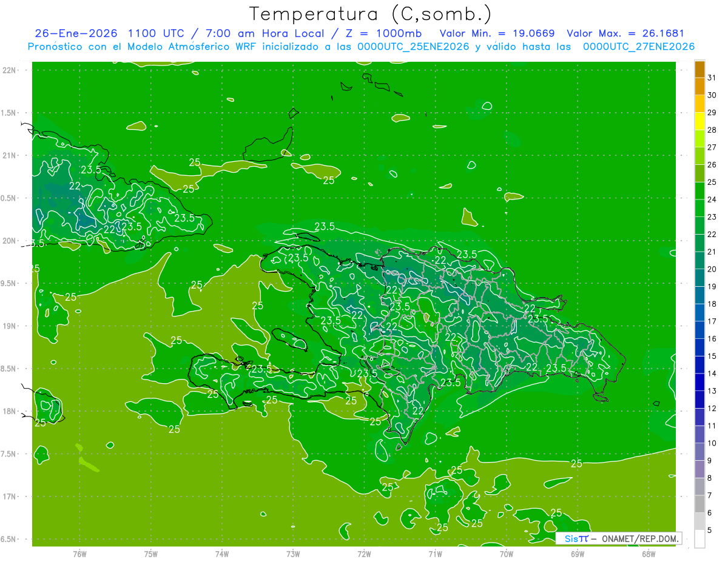Click the colorbar label "28"
728x562 pixels.
tap(712, 130)
